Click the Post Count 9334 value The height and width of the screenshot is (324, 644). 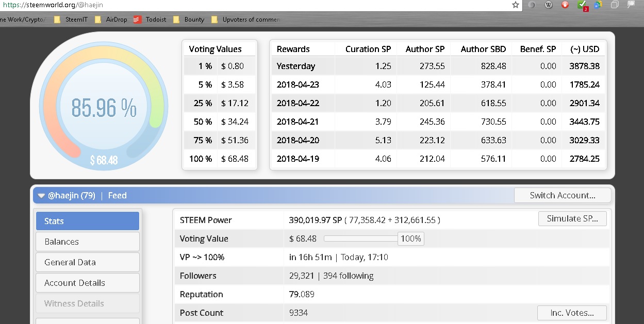coord(299,313)
